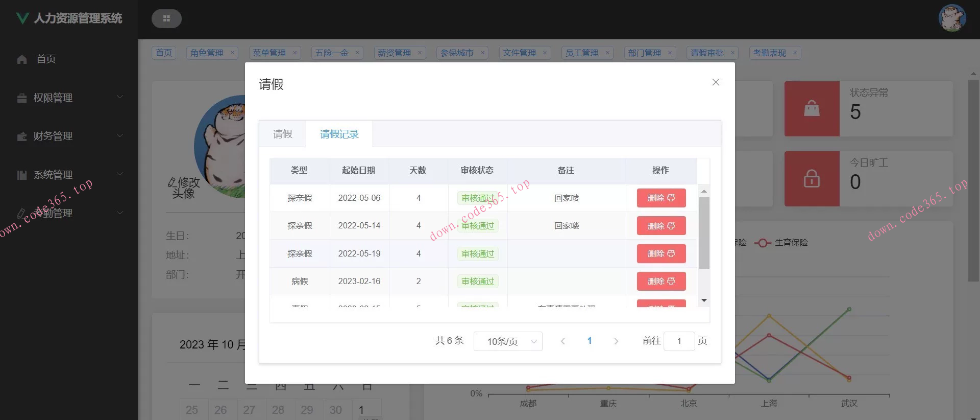Close the 五险一金 tag
Viewport: 980px width, 420px height.
[357, 53]
